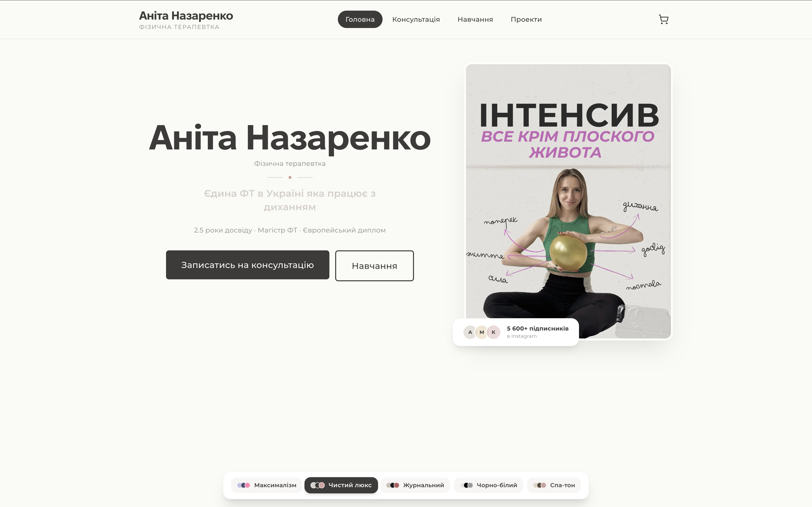Click Максималізм color dots swatch
812x507 pixels.
point(244,485)
